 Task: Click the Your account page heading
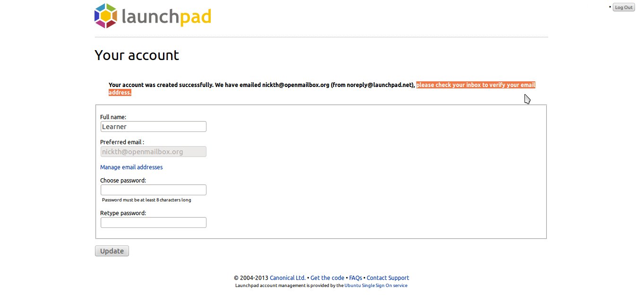click(x=137, y=55)
